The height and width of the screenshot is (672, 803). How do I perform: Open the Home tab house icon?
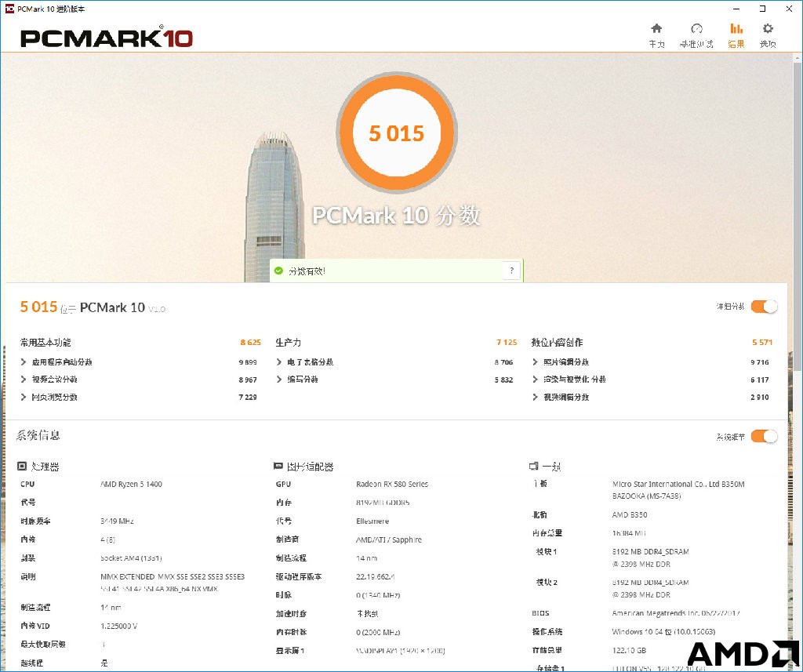656,28
